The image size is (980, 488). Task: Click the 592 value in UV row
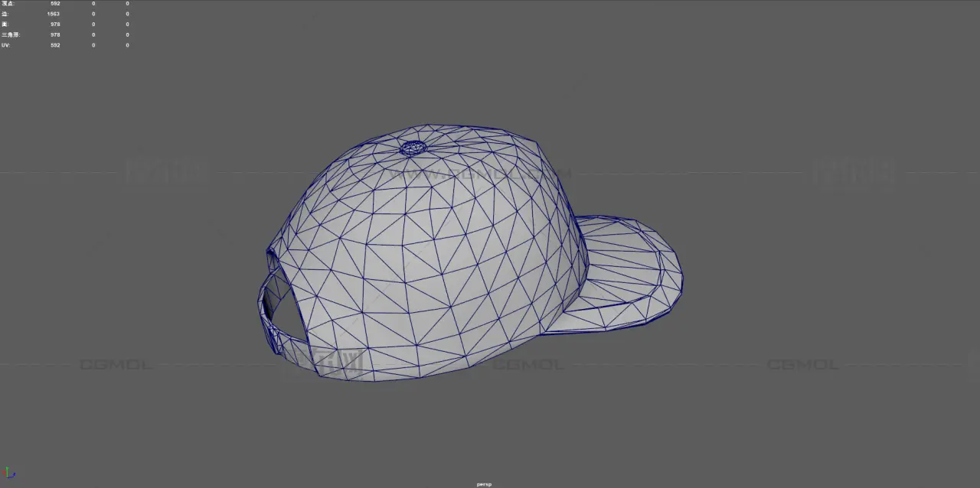coord(55,45)
